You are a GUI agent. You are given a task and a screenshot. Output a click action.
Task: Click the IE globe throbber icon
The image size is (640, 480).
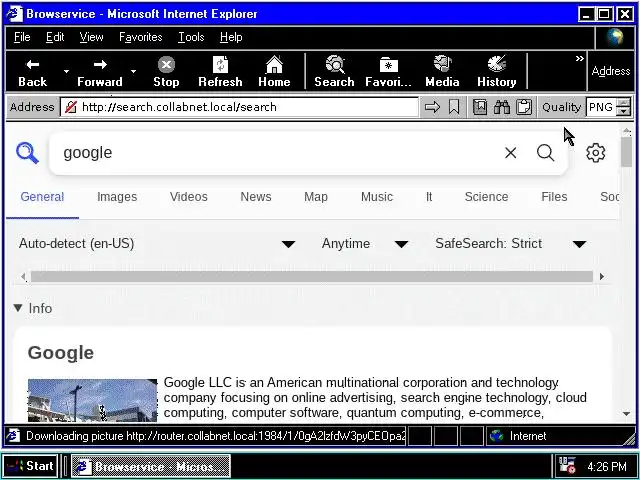point(615,37)
